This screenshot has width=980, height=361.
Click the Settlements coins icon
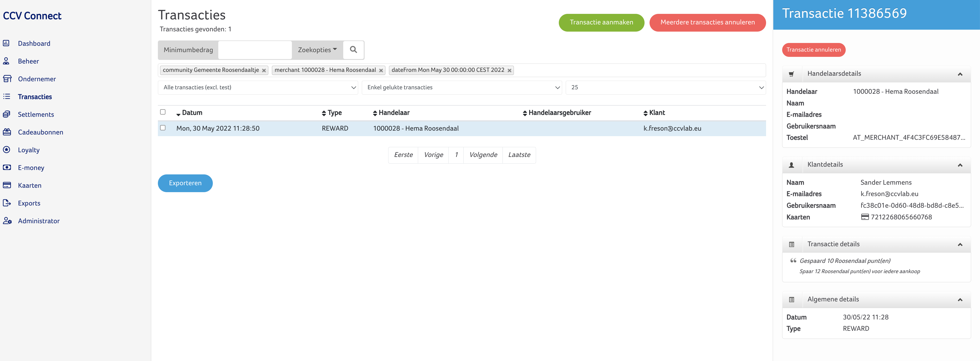pyautogui.click(x=6, y=115)
